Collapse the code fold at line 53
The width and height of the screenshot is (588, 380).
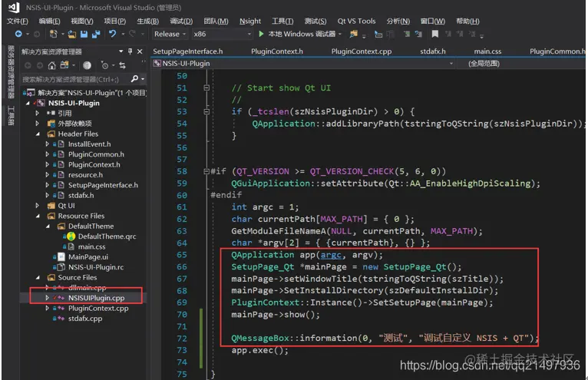click(x=206, y=111)
